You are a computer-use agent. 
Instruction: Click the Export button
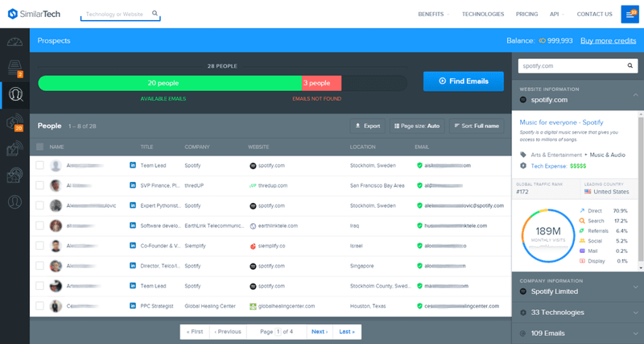coord(368,126)
